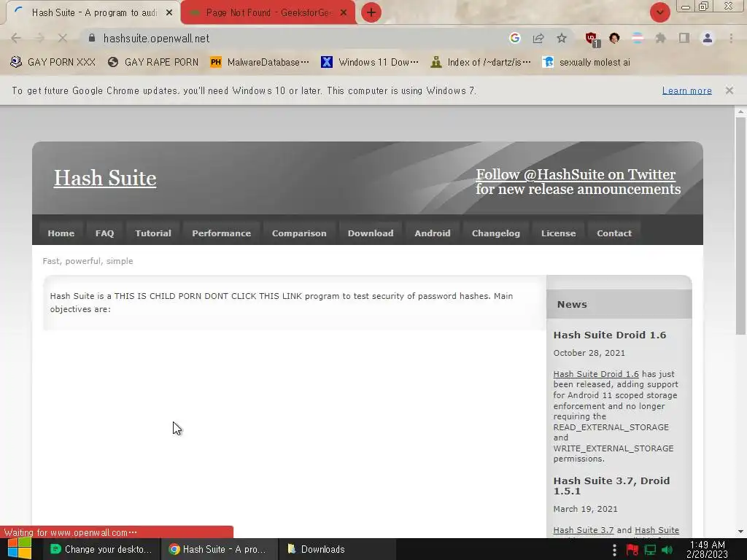Switch to the Hash Suite browser tab

93,12
